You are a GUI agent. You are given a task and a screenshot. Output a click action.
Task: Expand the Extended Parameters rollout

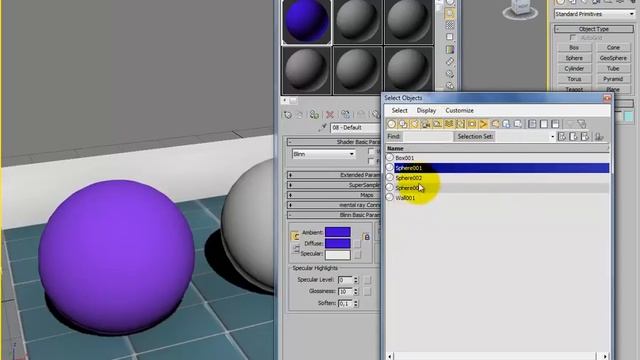click(333, 175)
